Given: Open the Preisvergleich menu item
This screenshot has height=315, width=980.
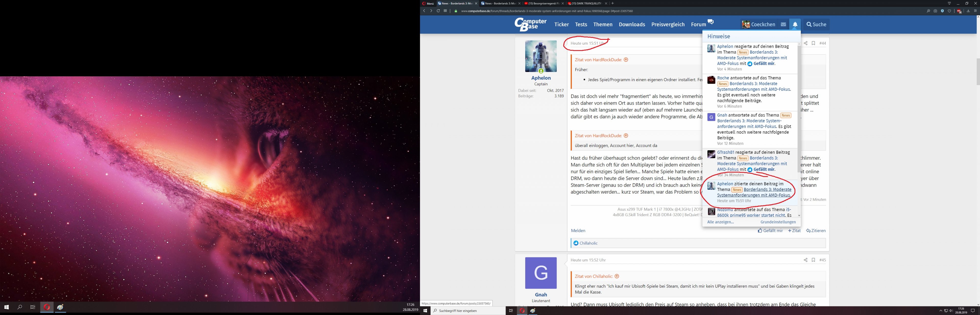Looking at the screenshot, I should click(668, 24).
